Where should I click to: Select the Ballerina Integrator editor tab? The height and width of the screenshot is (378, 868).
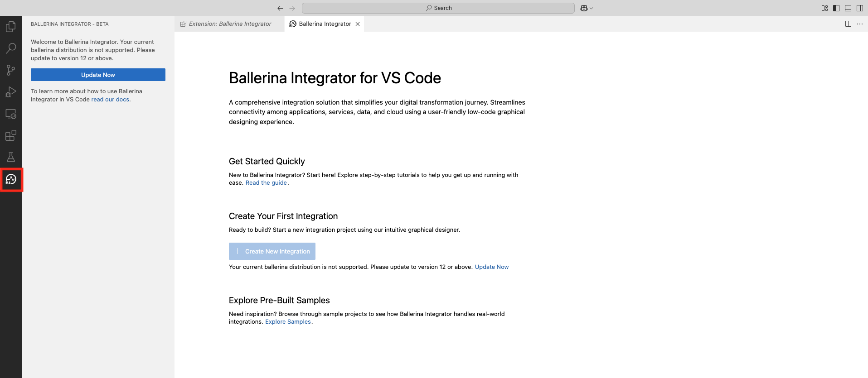point(324,24)
